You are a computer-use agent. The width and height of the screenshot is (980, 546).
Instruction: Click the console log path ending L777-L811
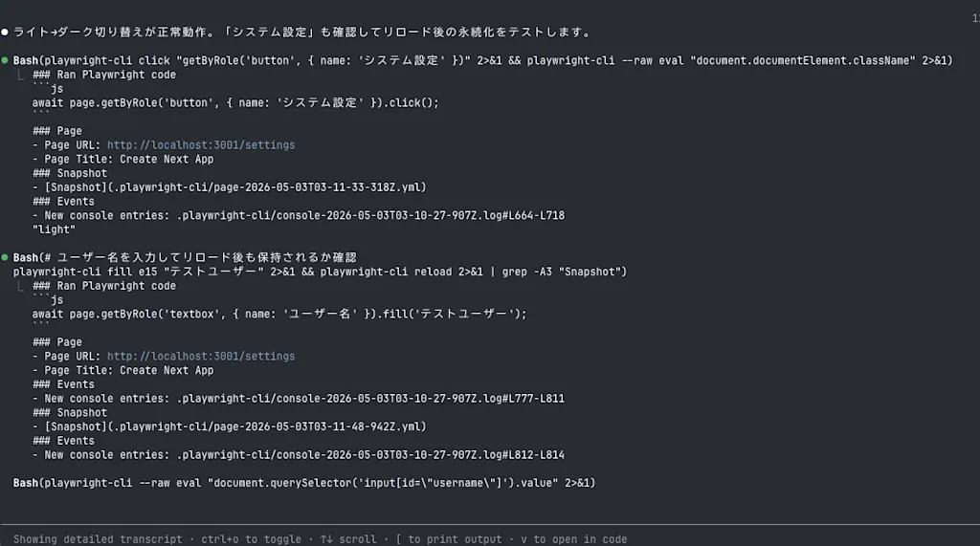(370, 399)
